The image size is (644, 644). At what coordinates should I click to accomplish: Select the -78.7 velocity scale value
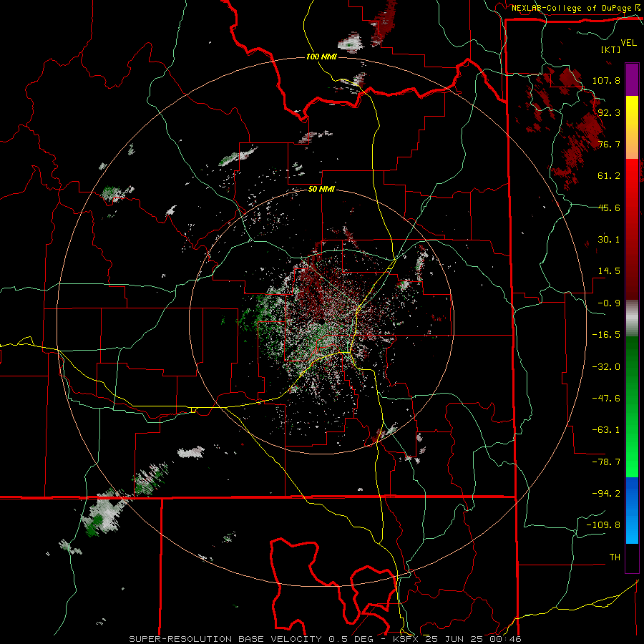(606, 462)
